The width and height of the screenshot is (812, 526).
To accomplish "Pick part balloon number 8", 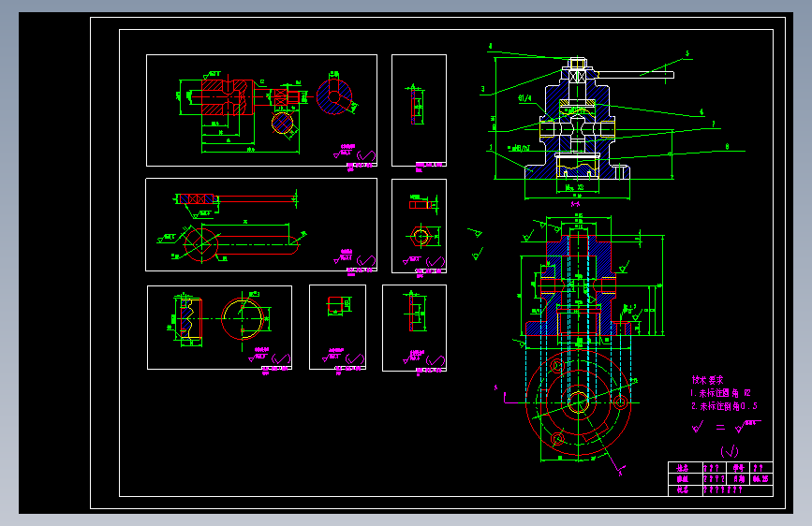I will 727,147.
